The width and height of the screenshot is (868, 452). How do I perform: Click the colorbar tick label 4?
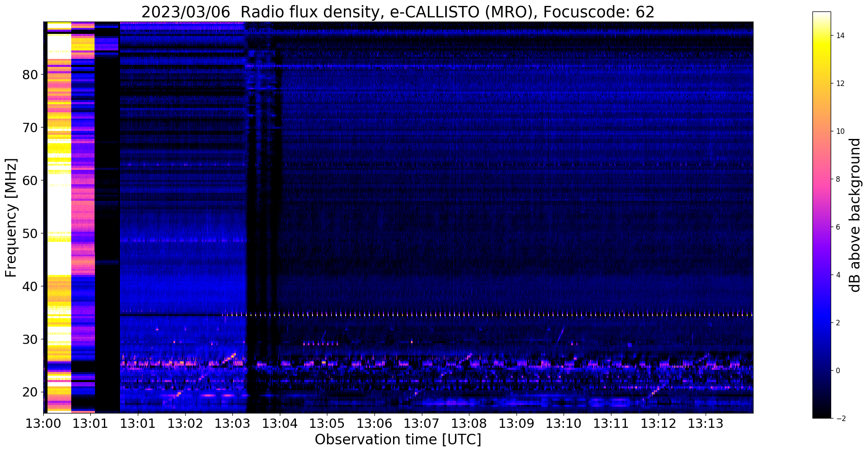(837, 275)
